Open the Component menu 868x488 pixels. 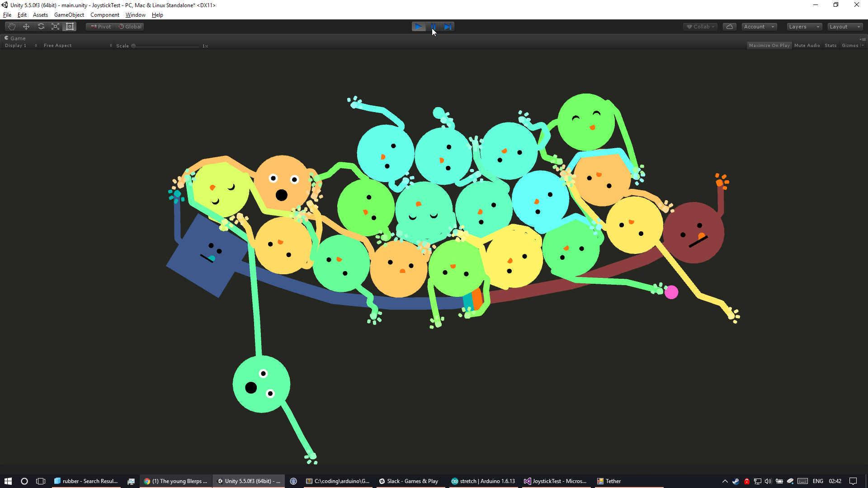pos(104,15)
